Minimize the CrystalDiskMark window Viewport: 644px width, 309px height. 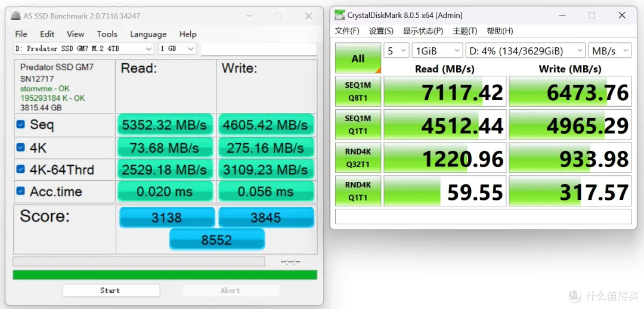[x=562, y=16]
